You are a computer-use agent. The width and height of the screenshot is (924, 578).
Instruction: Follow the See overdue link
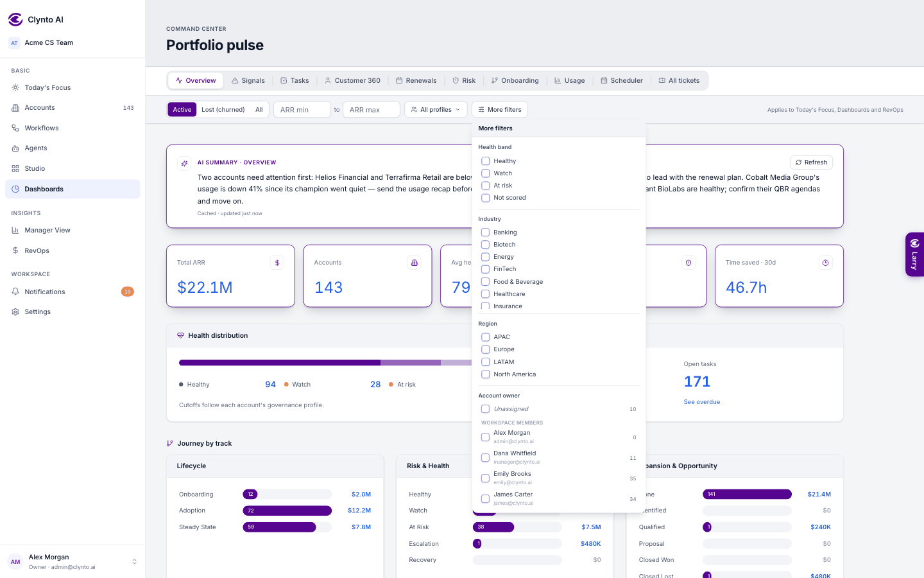click(x=702, y=402)
